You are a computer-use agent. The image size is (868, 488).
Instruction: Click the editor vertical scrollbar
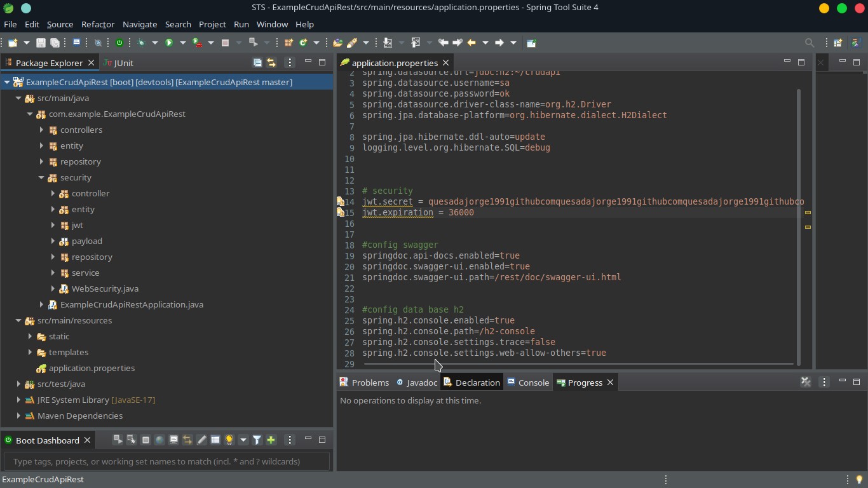(x=798, y=227)
